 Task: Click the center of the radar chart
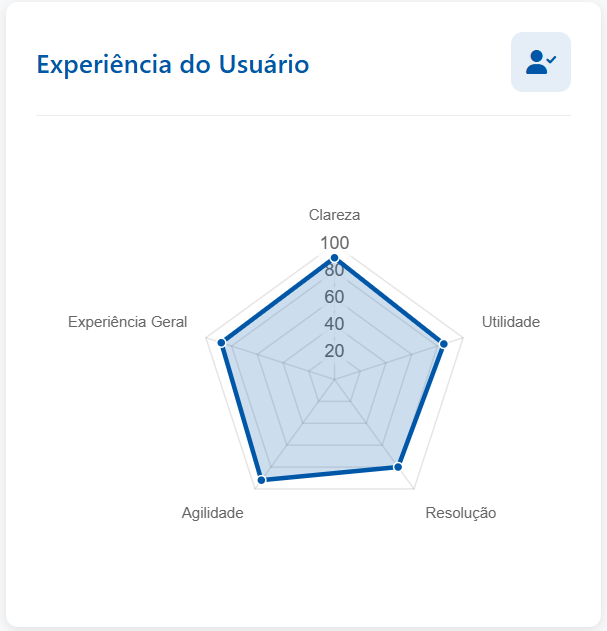tap(334, 379)
